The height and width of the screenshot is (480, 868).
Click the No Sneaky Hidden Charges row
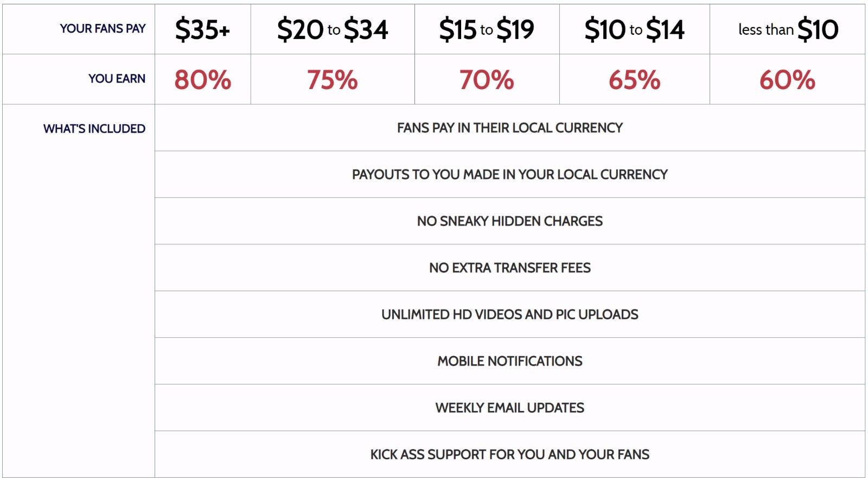coord(510,221)
